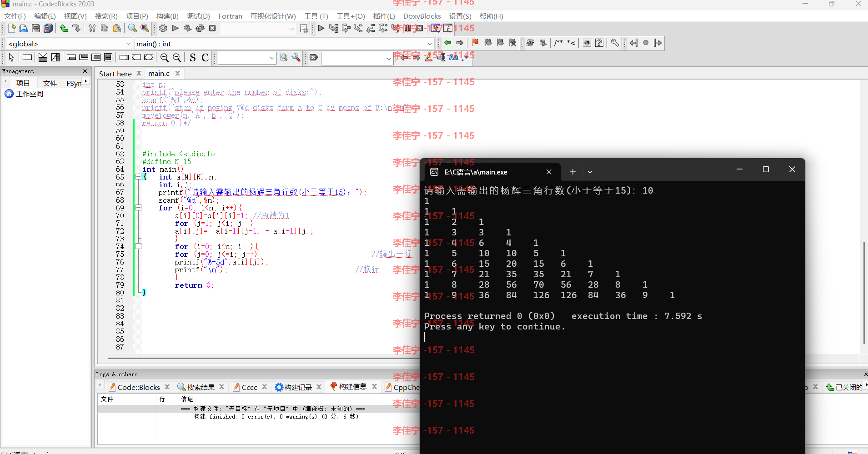Click the regex search toggle icon
This screenshot has height=454, width=868.
(465, 57)
